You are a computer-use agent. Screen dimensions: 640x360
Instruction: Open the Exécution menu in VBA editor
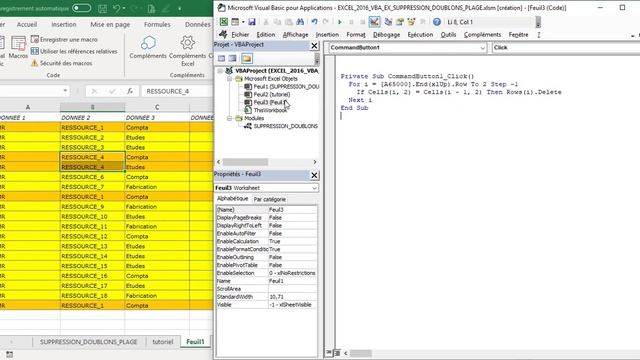click(420, 35)
